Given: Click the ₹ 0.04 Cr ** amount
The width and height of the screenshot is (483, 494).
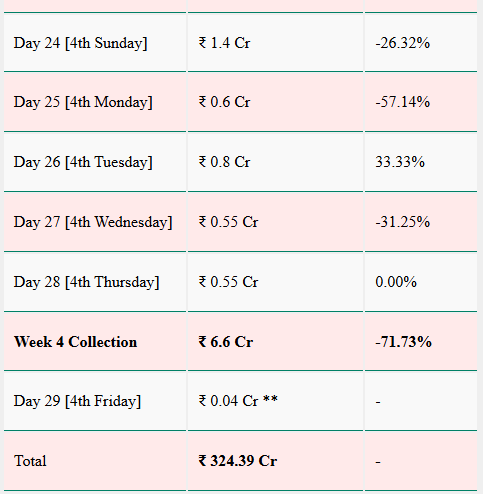Looking at the screenshot, I should pyautogui.click(x=238, y=401).
